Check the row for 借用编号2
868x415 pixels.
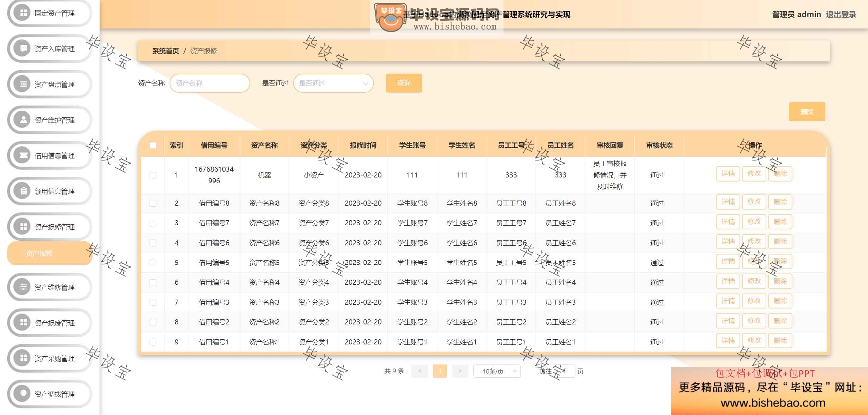[x=153, y=322]
